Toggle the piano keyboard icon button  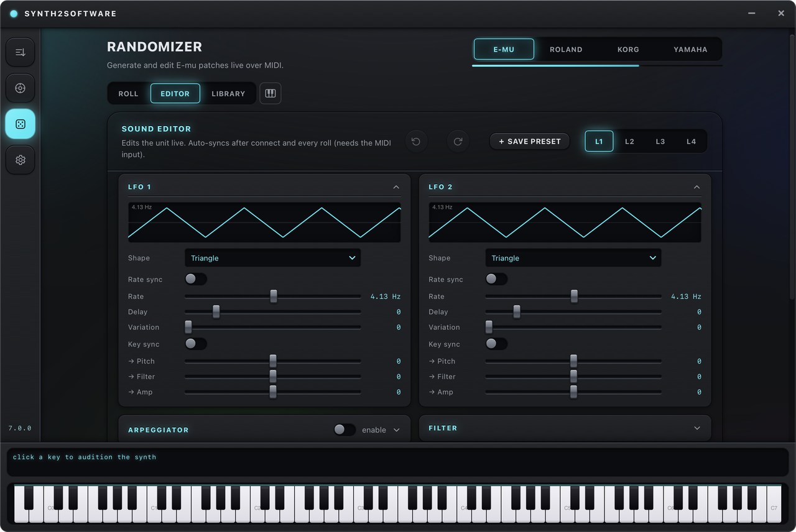tap(271, 93)
